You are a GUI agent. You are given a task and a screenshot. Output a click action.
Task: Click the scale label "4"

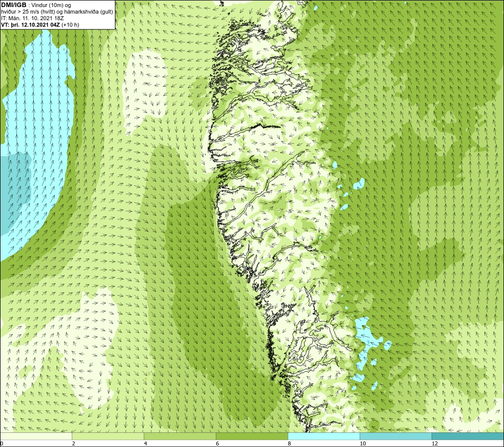pyautogui.click(x=146, y=443)
